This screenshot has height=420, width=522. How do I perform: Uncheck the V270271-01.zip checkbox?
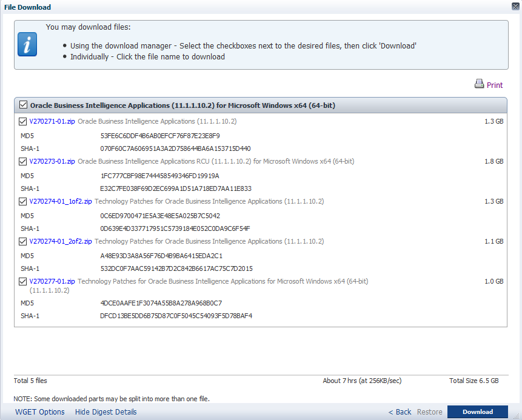point(22,121)
